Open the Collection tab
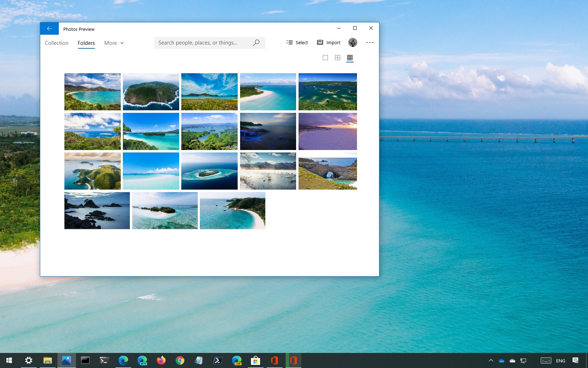The image size is (588, 368). [57, 43]
